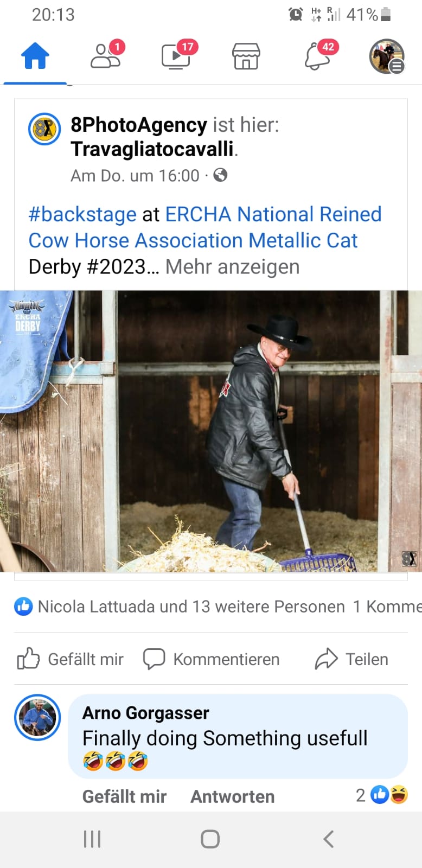Follow the #backstage hashtag

pyautogui.click(x=82, y=214)
